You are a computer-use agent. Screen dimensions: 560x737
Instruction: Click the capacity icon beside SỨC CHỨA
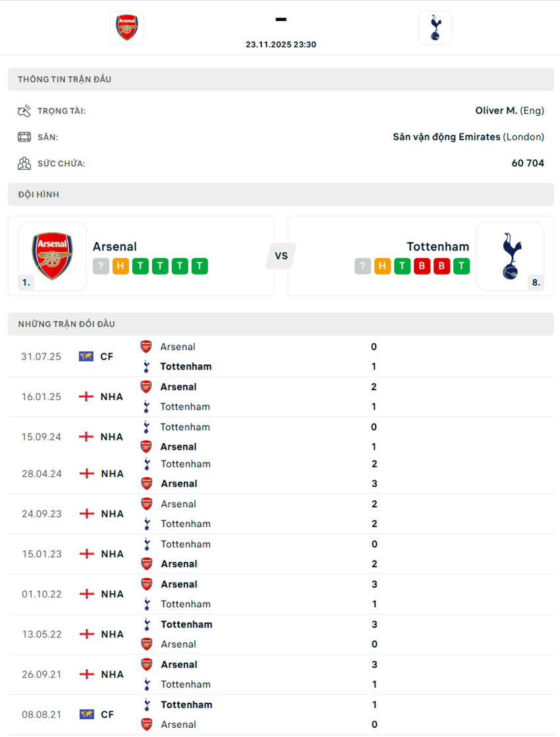coord(24,163)
